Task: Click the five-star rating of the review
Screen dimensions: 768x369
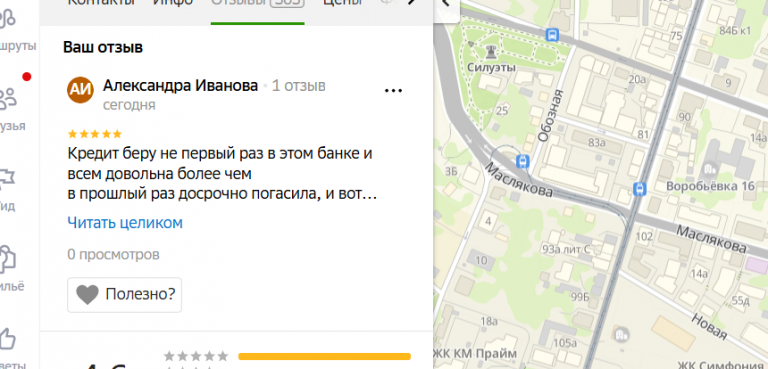Action: [x=95, y=134]
